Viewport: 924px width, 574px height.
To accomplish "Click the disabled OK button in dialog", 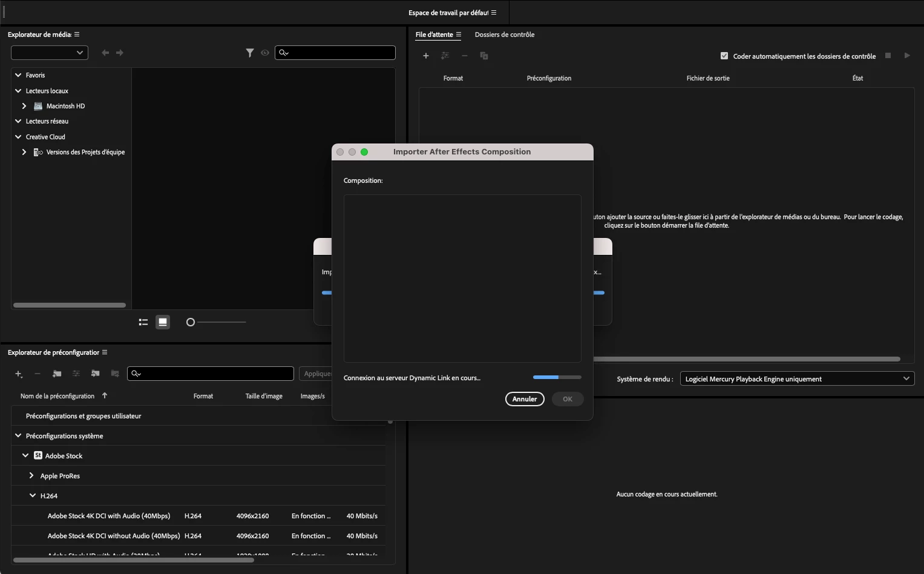I will click(568, 399).
